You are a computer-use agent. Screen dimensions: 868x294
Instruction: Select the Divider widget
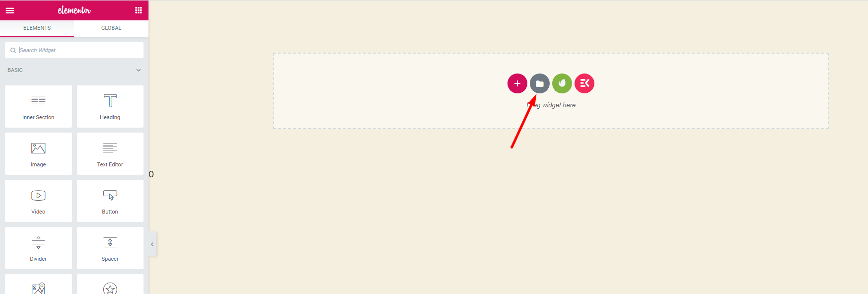[x=38, y=248]
